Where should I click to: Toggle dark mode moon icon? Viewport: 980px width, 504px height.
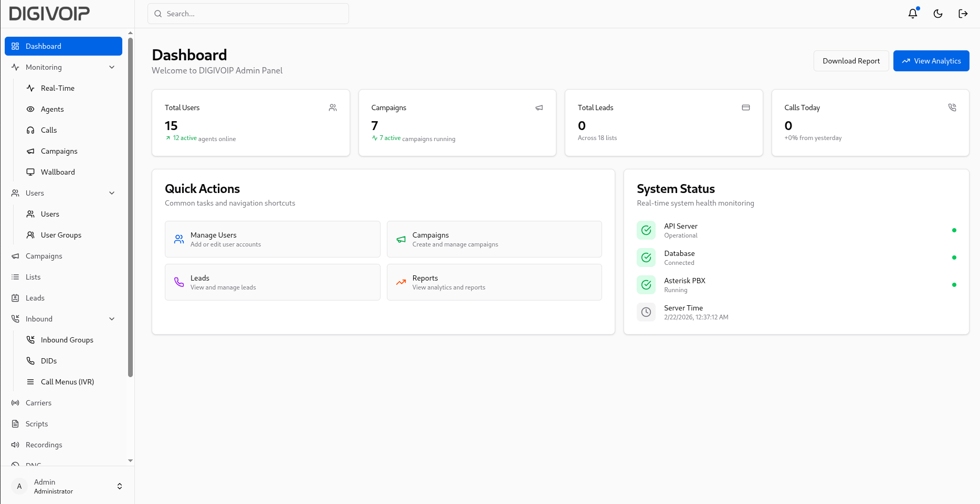tap(938, 14)
